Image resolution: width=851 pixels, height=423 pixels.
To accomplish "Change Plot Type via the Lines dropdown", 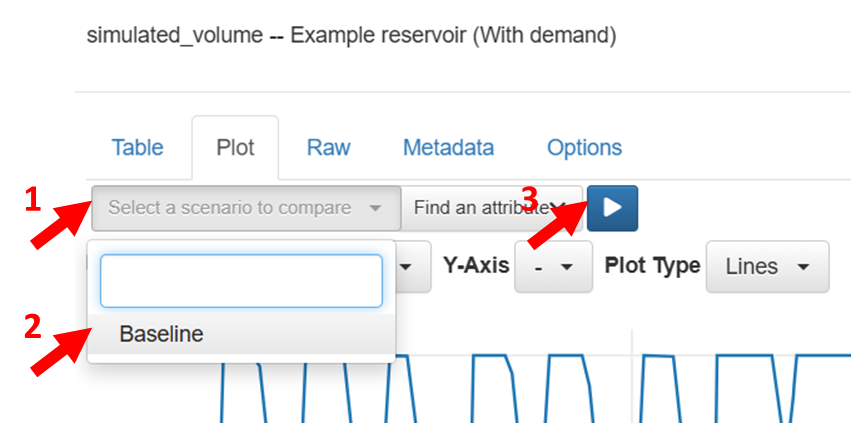I will point(767,266).
